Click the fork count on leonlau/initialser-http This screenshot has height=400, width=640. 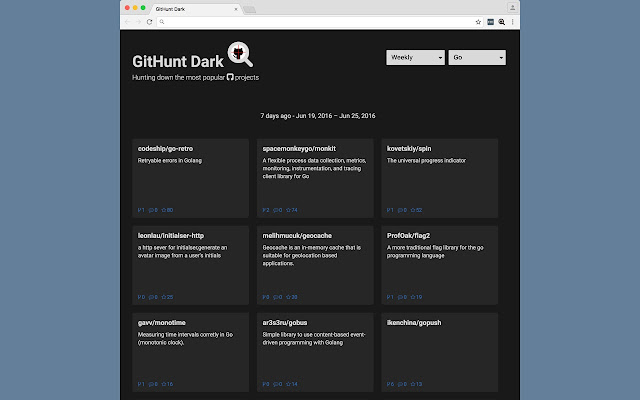tap(141, 297)
